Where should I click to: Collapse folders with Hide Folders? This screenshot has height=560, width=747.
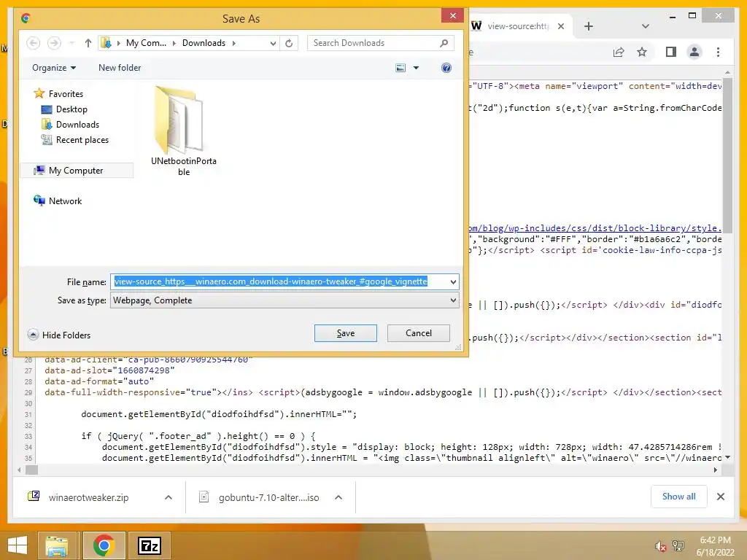pos(59,335)
